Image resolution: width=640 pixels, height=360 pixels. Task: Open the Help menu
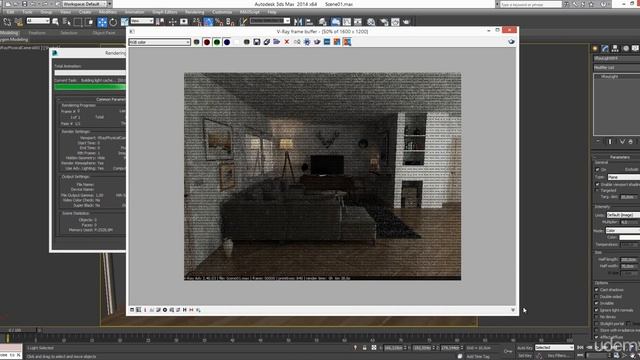pyautogui.click(x=272, y=12)
